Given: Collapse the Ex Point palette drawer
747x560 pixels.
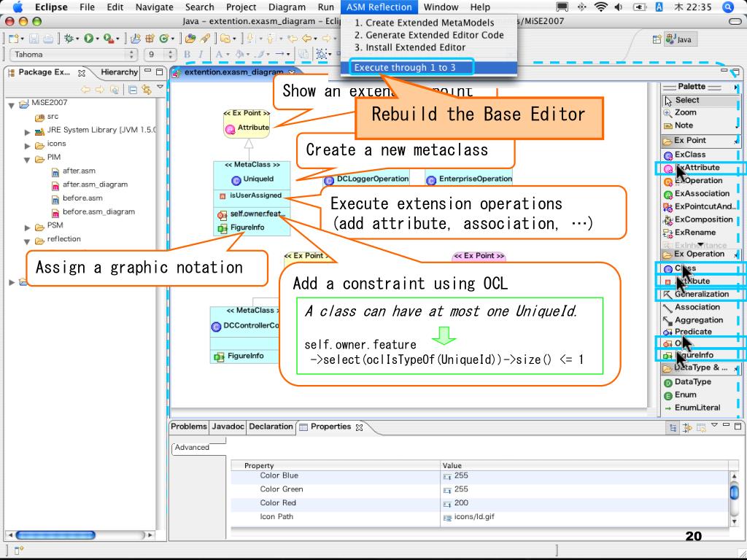Looking at the screenshot, I should 700,141.
